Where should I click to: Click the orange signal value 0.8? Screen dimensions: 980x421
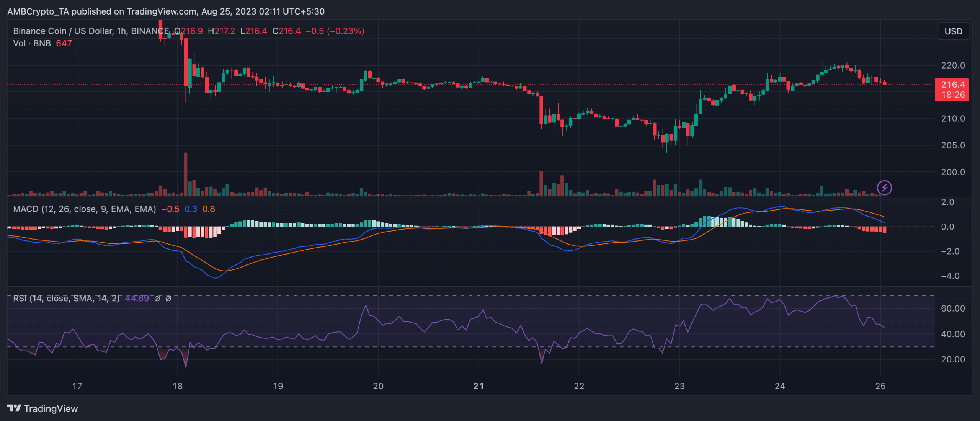209,209
